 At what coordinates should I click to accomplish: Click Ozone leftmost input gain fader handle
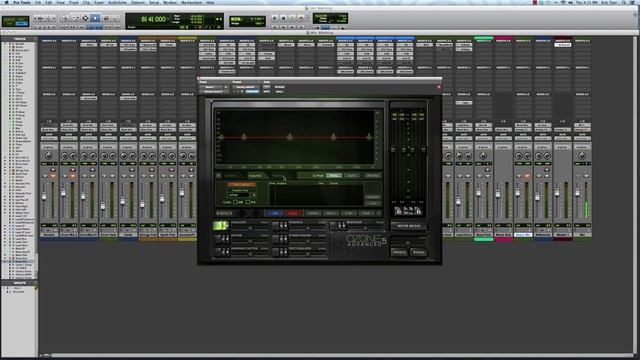coord(393,150)
